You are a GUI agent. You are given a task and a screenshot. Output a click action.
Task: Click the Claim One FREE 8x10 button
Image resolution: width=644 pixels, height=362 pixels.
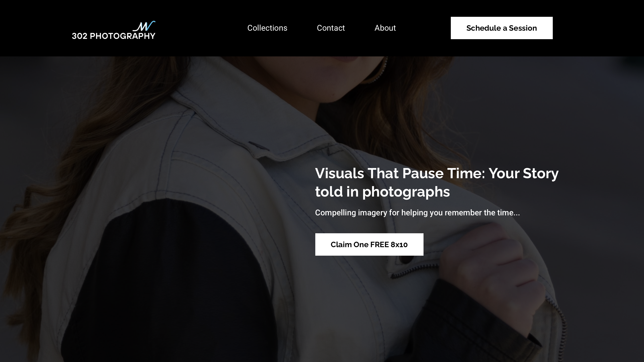pos(369,245)
